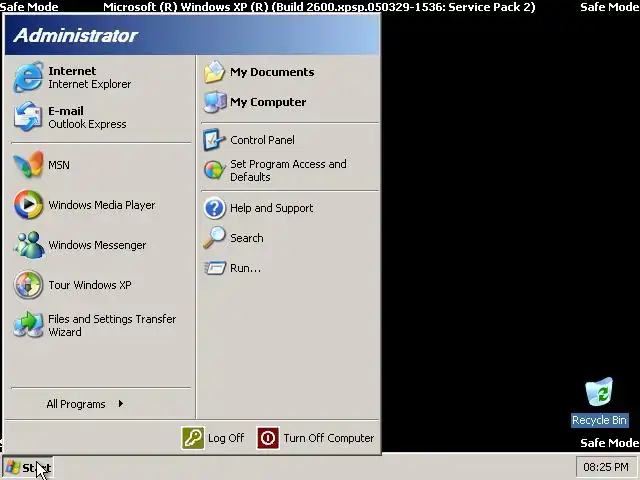Click the Tour Windows XP icon
The height and width of the screenshot is (480, 640).
(28, 284)
